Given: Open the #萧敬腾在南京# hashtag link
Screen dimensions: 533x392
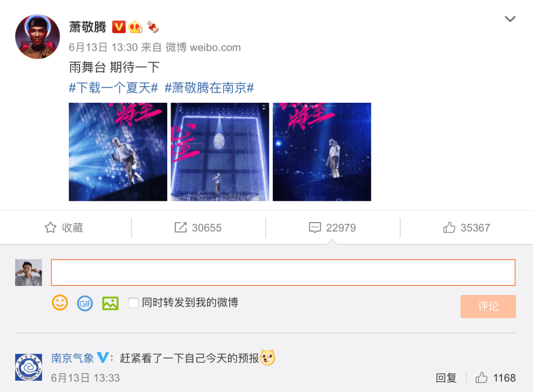Looking at the screenshot, I should [x=209, y=88].
